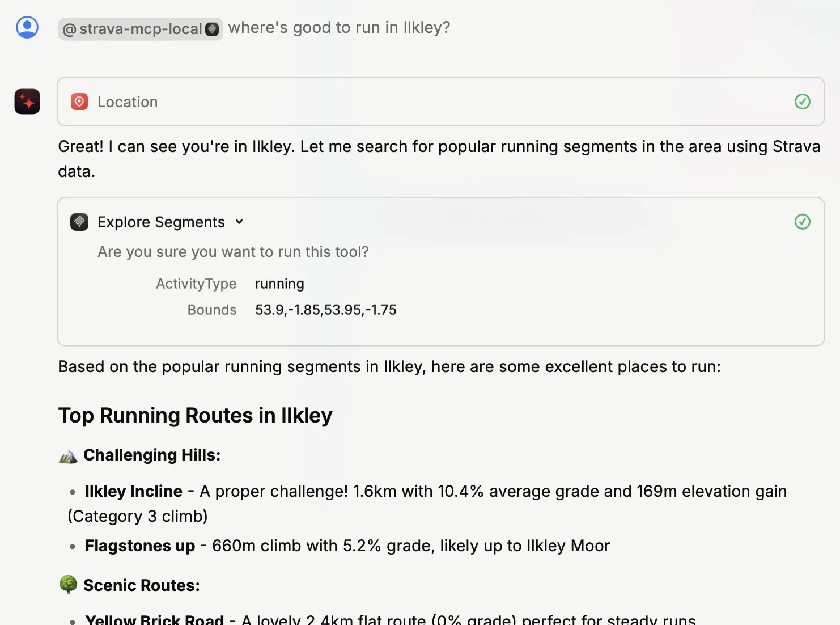Click the user message about running in Ilkley

point(339,28)
